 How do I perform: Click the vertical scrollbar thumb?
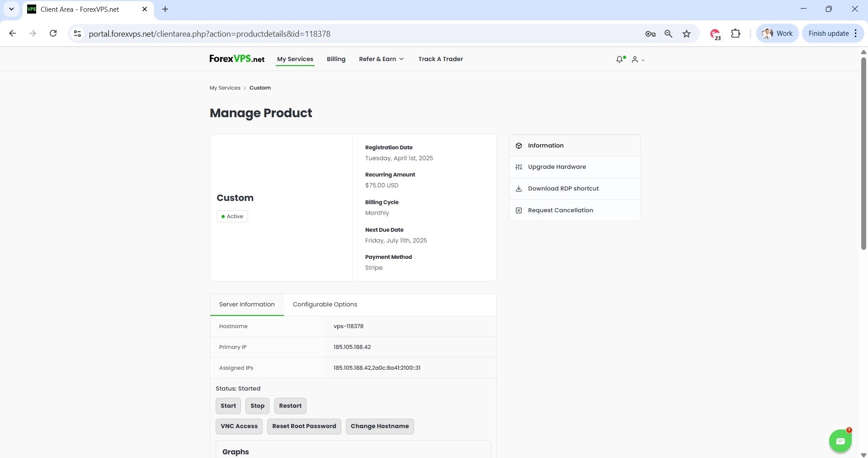[863, 154]
